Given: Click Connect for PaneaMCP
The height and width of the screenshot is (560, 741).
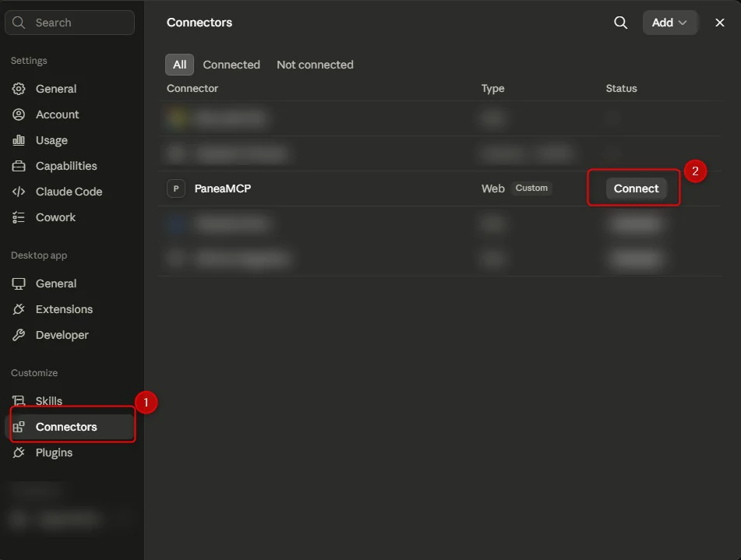Looking at the screenshot, I should 636,188.
